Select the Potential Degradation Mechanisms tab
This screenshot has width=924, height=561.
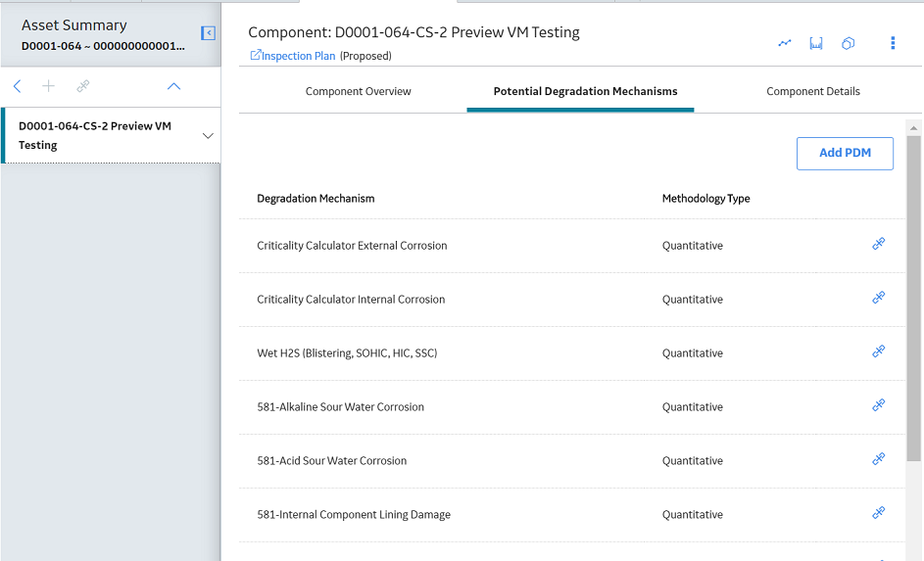585,91
